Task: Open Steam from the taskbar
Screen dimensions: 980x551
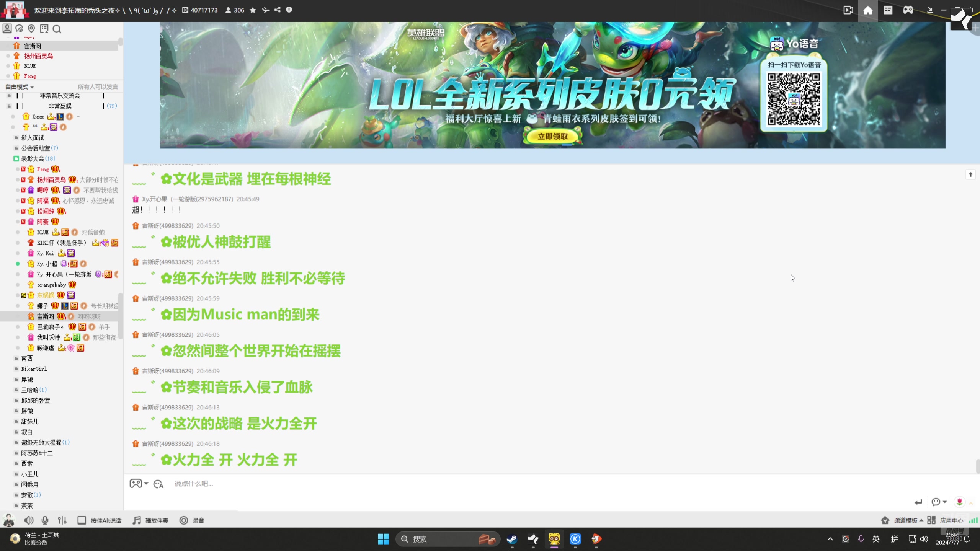Action: [x=512, y=539]
